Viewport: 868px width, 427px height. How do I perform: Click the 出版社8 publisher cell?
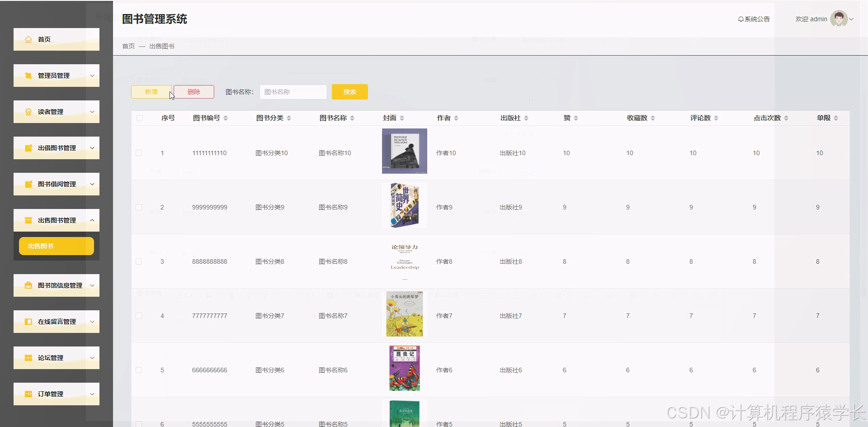(x=511, y=261)
